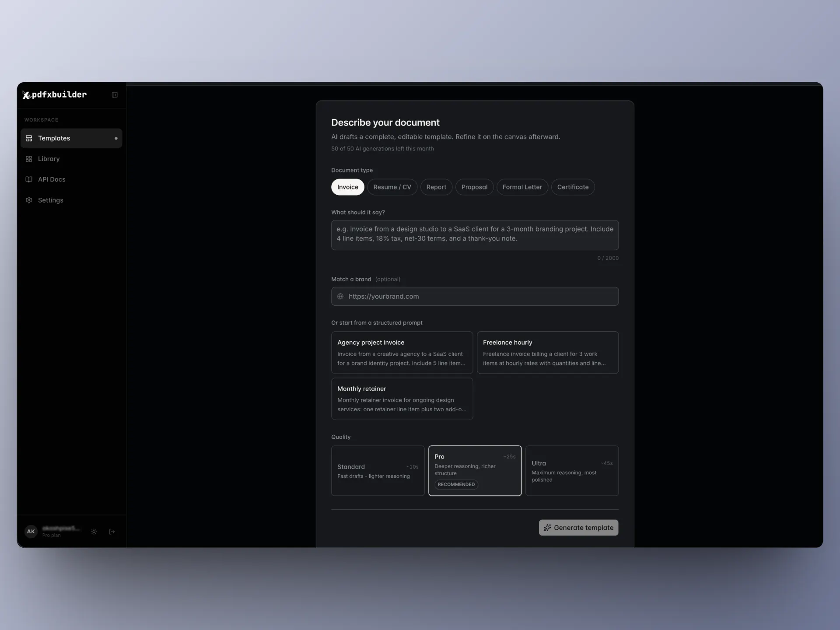Click the '~10s' time estimate
Viewport: 840px width, 630px height.
click(412, 467)
